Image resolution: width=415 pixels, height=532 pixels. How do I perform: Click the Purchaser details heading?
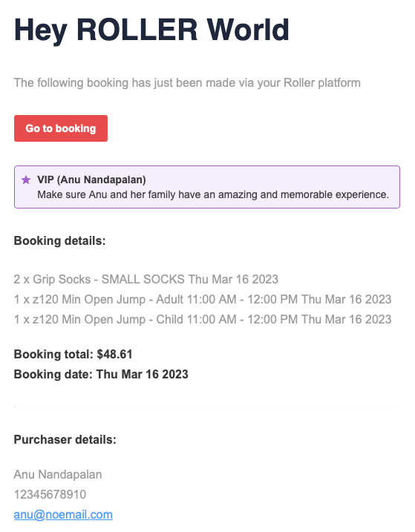point(65,440)
